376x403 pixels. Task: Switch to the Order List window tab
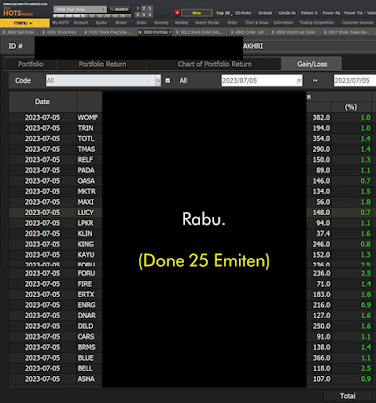248,32
